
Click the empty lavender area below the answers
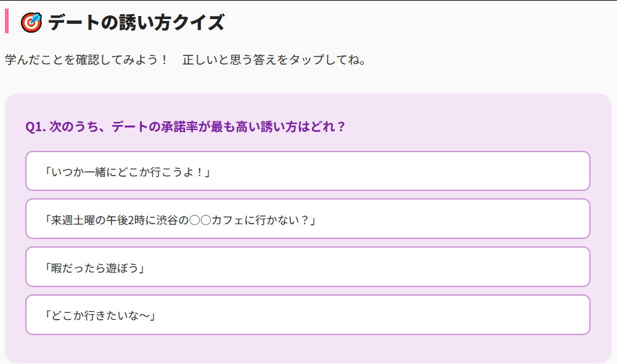tap(308, 349)
